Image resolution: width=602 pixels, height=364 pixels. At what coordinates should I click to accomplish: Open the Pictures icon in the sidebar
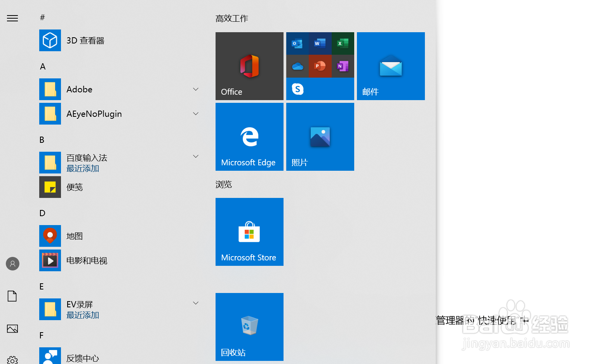(12, 328)
